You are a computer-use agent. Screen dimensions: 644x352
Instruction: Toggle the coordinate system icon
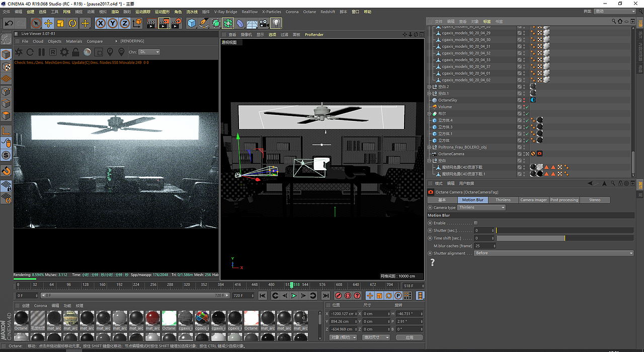137,23
